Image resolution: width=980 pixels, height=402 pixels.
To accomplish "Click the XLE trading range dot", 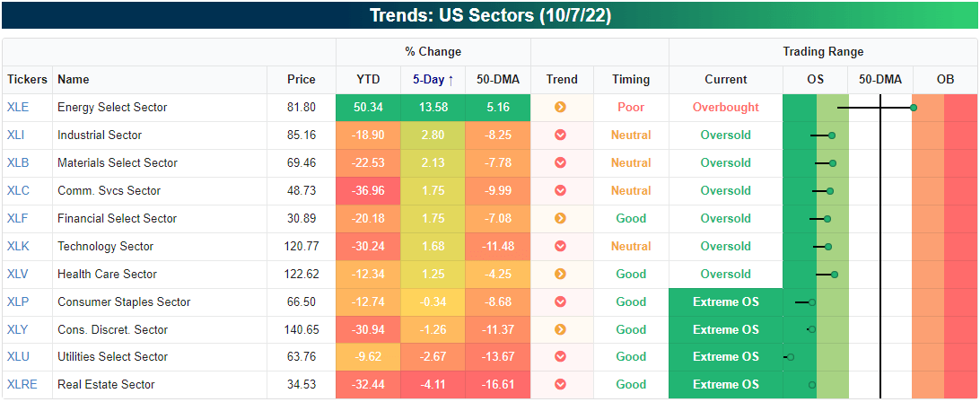I will pos(913,108).
